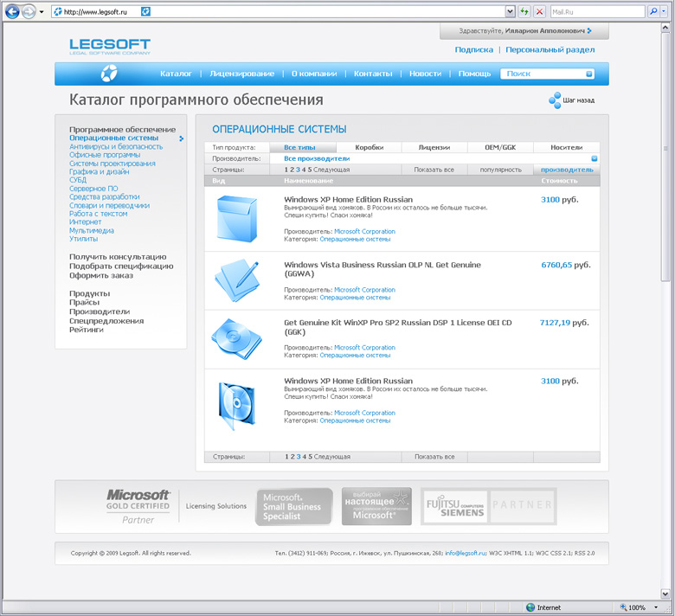The width and height of the screenshot is (675, 616).
Task: Open the Персональный раздел link
Action: pyautogui.click(x=550, y=49)
